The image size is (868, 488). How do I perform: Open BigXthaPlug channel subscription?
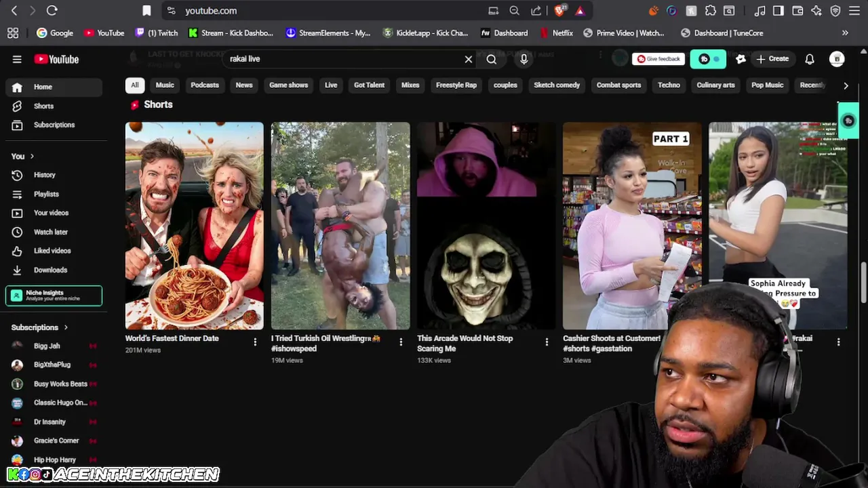[x=54, y=365]
